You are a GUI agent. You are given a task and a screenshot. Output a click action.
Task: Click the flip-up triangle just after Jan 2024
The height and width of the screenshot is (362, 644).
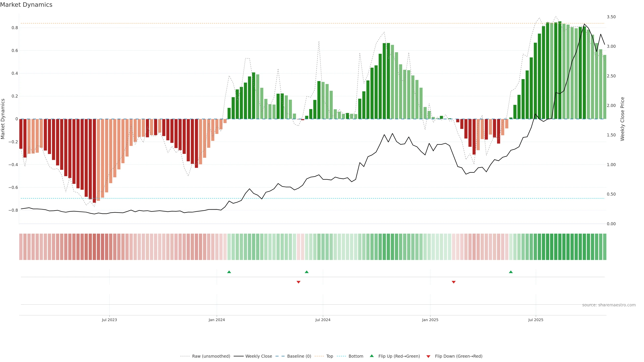coord(229,272)
